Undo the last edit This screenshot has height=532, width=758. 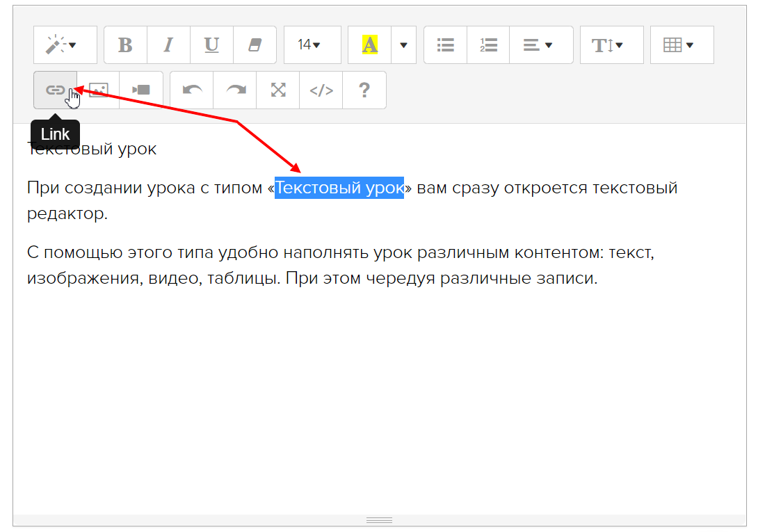(x=192, y=90)
